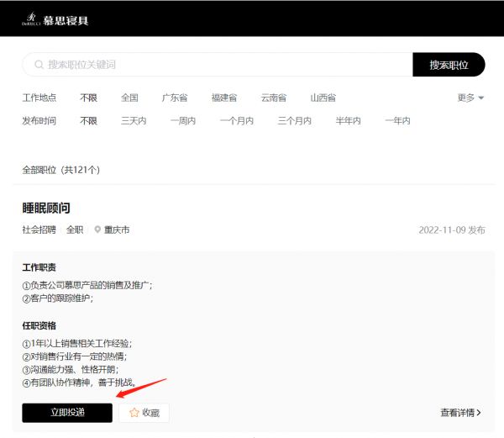Filter location by 全国

tap(129, 98)
